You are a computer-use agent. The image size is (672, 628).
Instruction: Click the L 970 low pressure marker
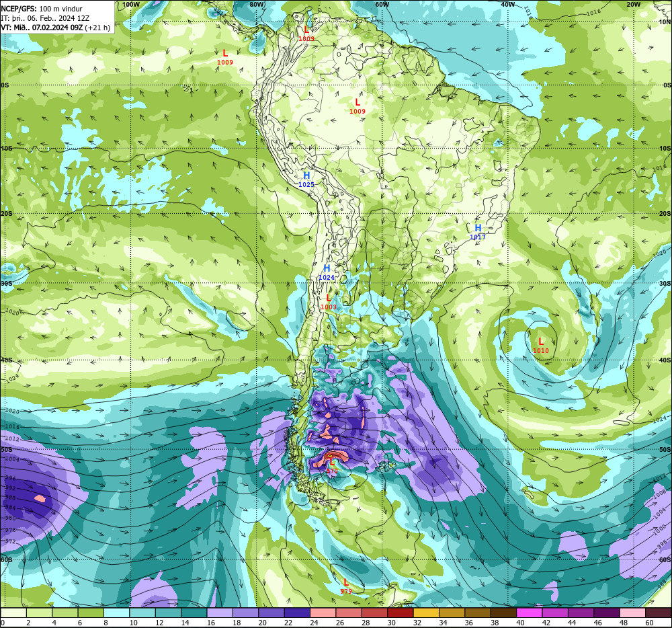[332, 467]
